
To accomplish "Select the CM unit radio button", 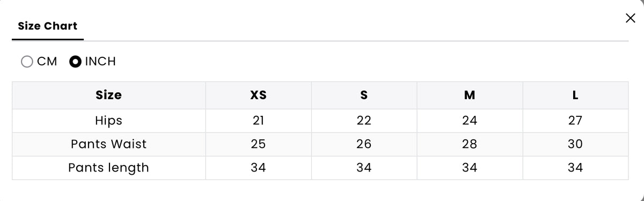I will (27, 62).
